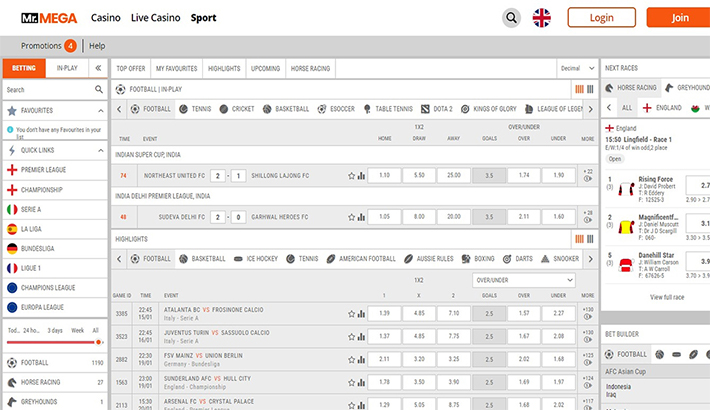This screenshot has height=410, width=710.
Task: Go to previous Next Races country filters
Action: tap(609, 107)
